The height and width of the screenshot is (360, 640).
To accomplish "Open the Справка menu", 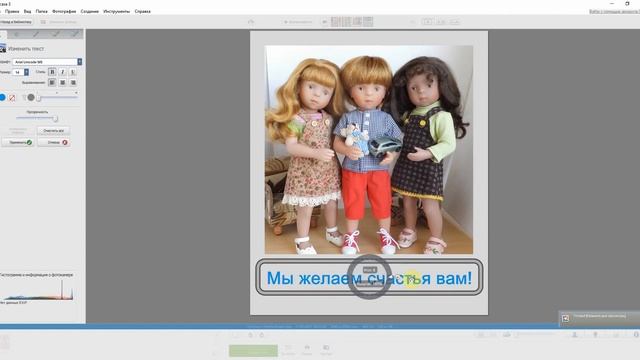I will click(x=142, y=11).
